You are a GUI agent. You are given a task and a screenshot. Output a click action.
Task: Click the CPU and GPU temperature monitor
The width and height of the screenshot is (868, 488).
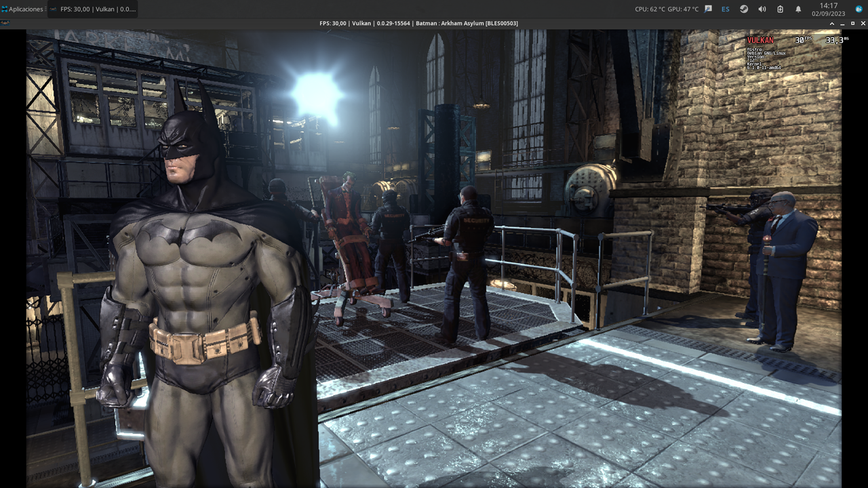click(667, 9)
